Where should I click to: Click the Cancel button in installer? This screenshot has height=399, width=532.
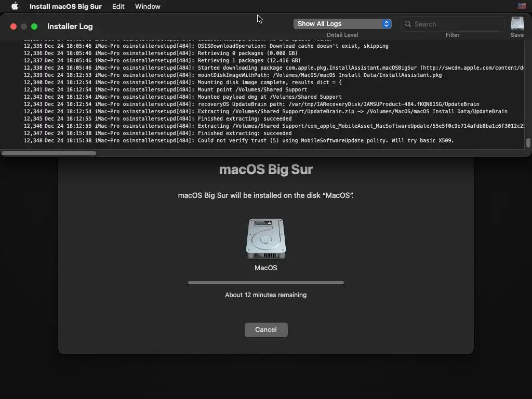click(x=266, y=330)
